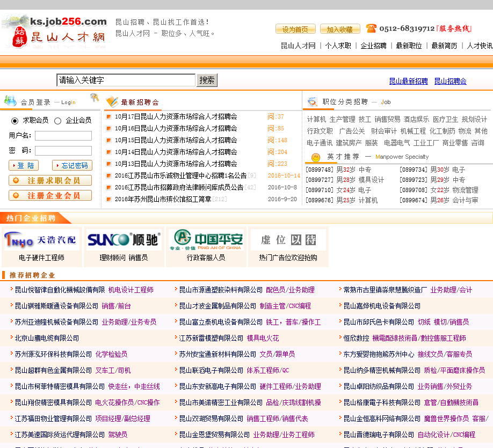The image size is (493, 448).
Task: Open the 10月13日 job fair announcement
Action: point(176,164)
